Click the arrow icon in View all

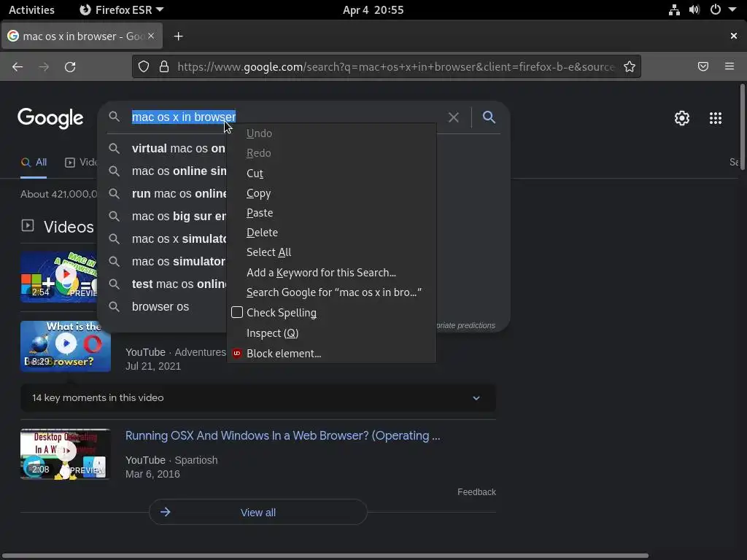[x=166, y=512]
